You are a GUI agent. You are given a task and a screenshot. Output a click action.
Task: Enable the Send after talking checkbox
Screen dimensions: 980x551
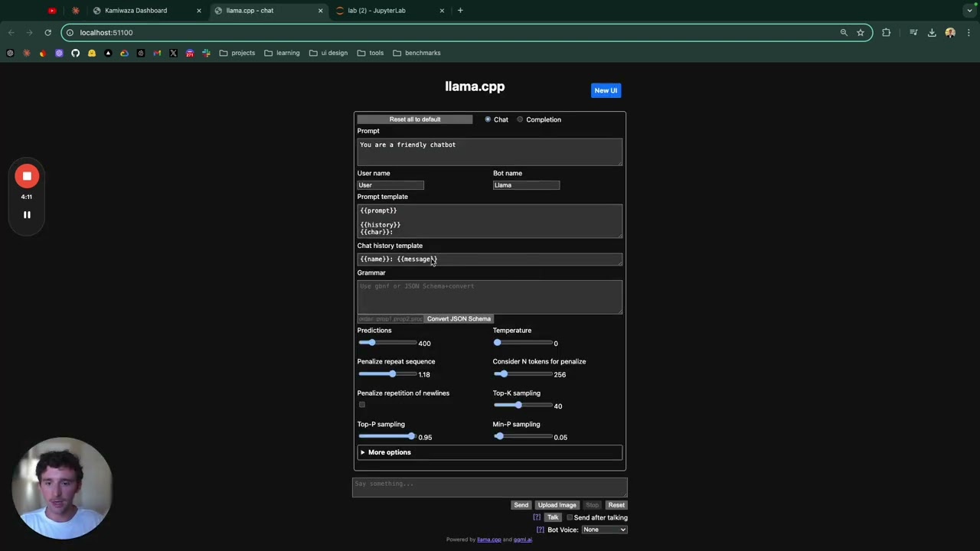click(x=570, y=517)
